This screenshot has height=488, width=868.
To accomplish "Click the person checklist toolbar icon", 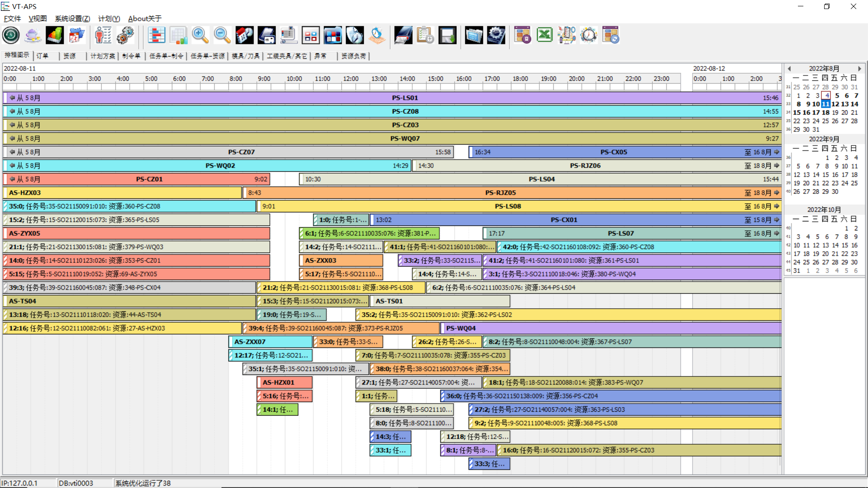I will 103,35.
